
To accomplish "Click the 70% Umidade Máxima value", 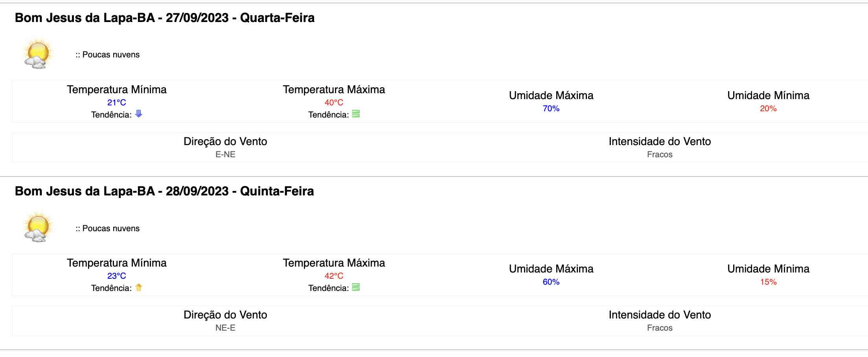I will coord(551,109).
